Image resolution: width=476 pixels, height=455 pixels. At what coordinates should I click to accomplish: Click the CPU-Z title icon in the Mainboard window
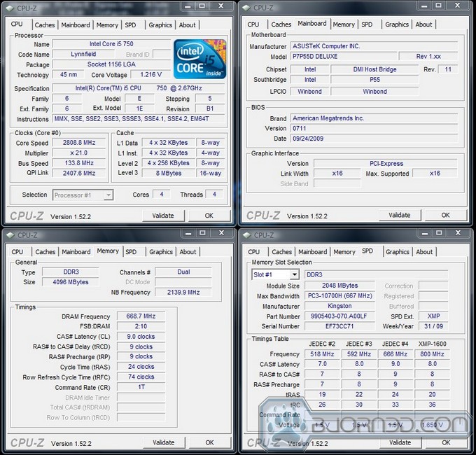click(246, 8)
